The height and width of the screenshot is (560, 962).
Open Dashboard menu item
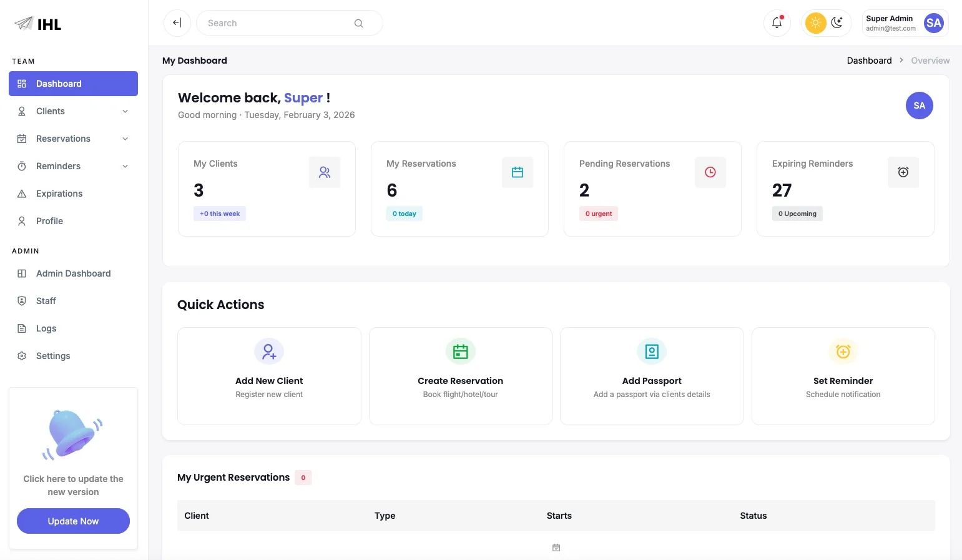coord(73,84)
